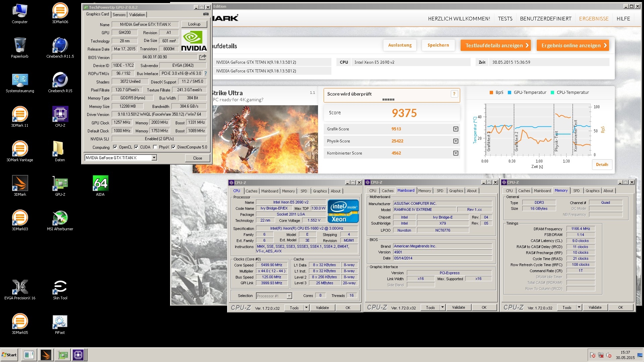Viewport: 644px width, 362px height.
Task: Click Ergebnis online anzeigen button
Action: point(573,45)
